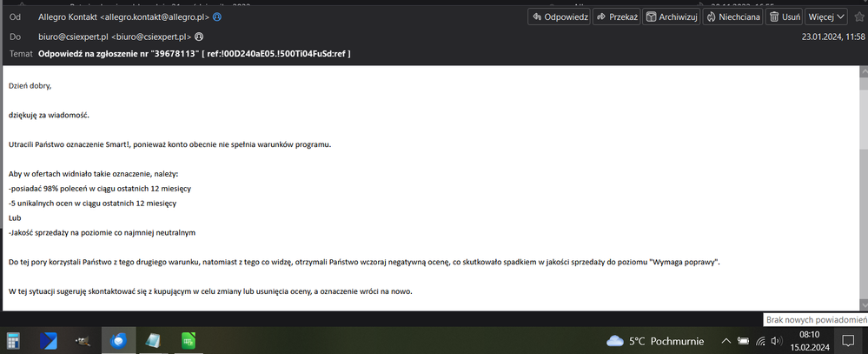The width and height of the screenshot is (868, 354).
Task: Open the notification center icon
Action: (847, 341)
